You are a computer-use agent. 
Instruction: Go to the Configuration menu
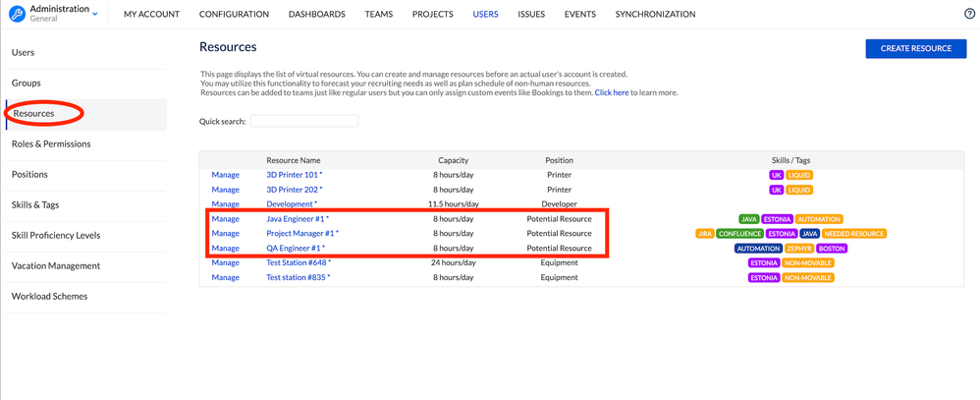point(234,14)
